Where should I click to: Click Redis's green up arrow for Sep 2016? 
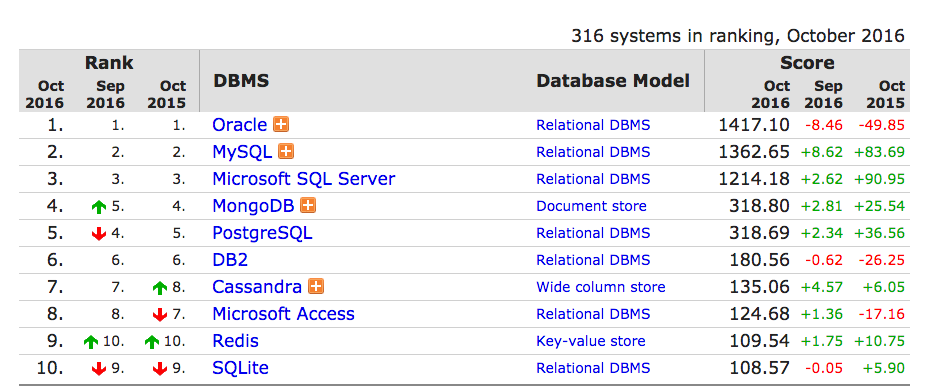pos(91,342)
